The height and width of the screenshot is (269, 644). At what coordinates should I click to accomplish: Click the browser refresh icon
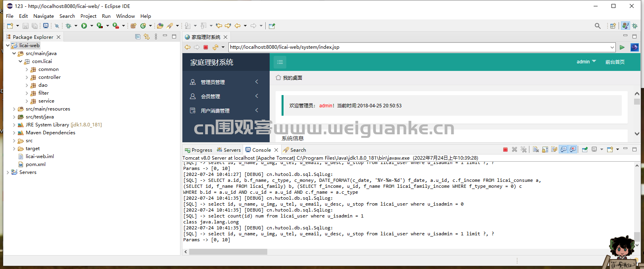[x=215, y=47]
